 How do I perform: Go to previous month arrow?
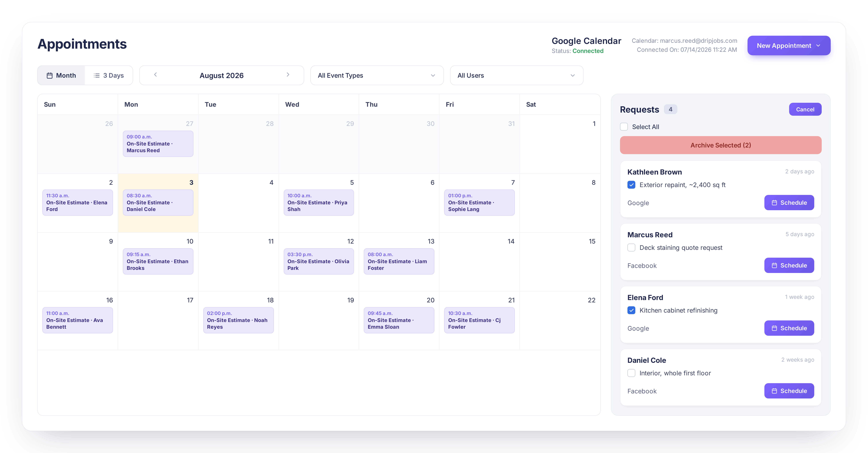pos(155,75)
